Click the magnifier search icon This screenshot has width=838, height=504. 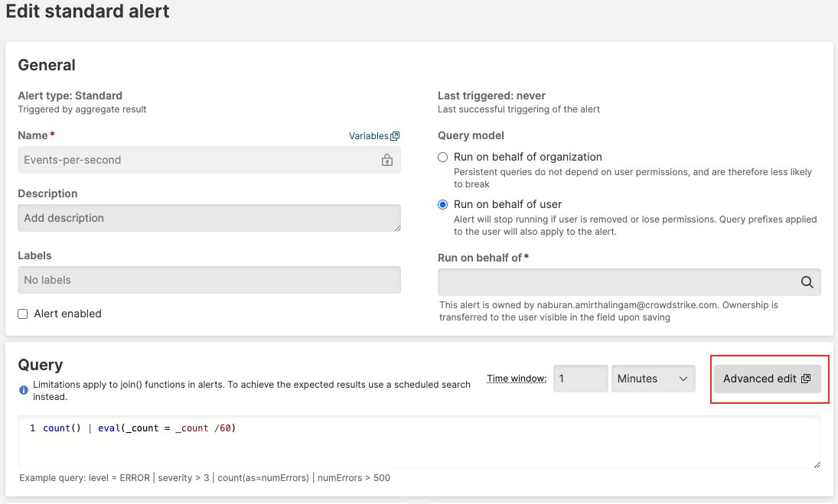click(807, 282)
